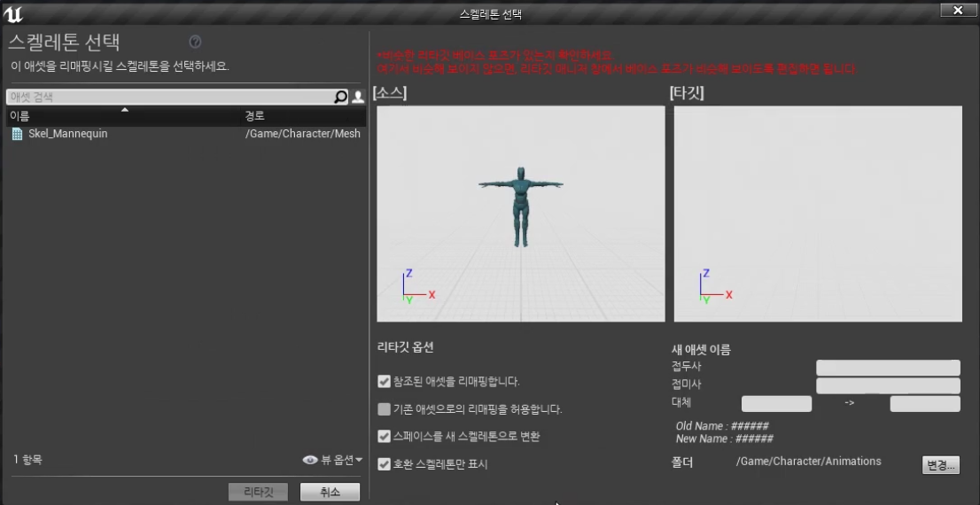Viewport: 980px width, 505px height.
Task: Click the 접미사 suffix input field
Action: (x=888, y=385)
